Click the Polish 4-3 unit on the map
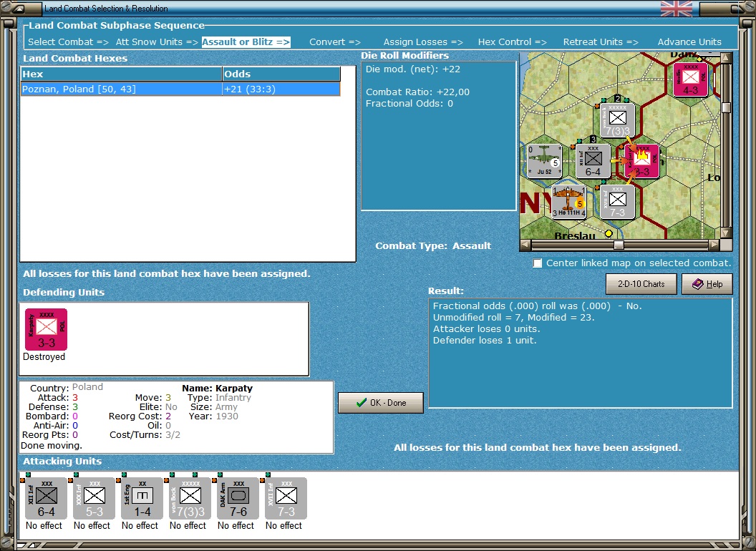This screenshot has width=756, height=551. [x=690, y=79]
